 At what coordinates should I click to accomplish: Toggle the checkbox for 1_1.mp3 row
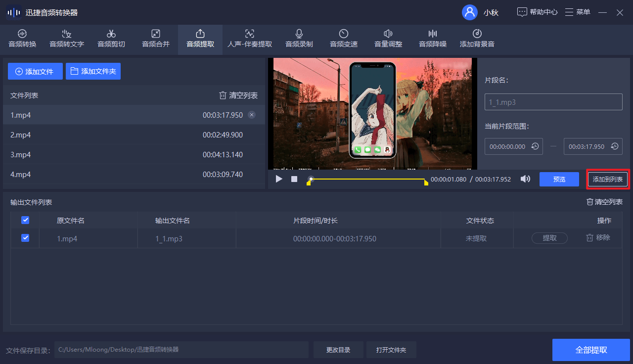point(25,238)
